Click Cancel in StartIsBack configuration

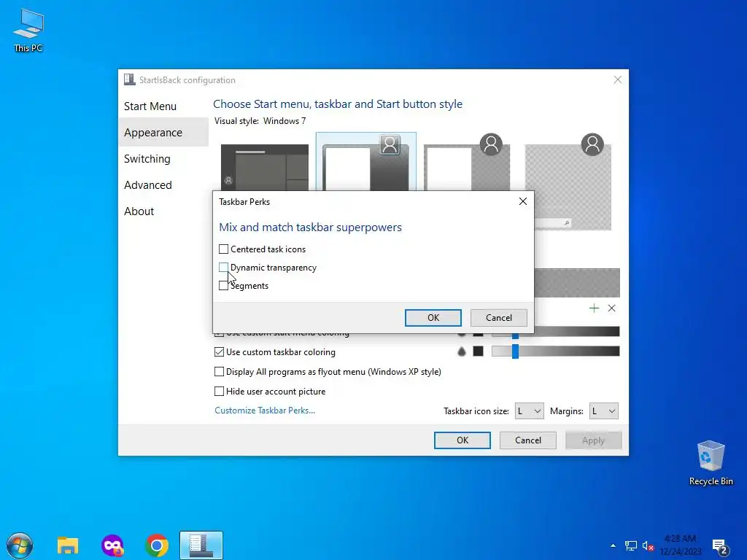[x=528, y=440]
